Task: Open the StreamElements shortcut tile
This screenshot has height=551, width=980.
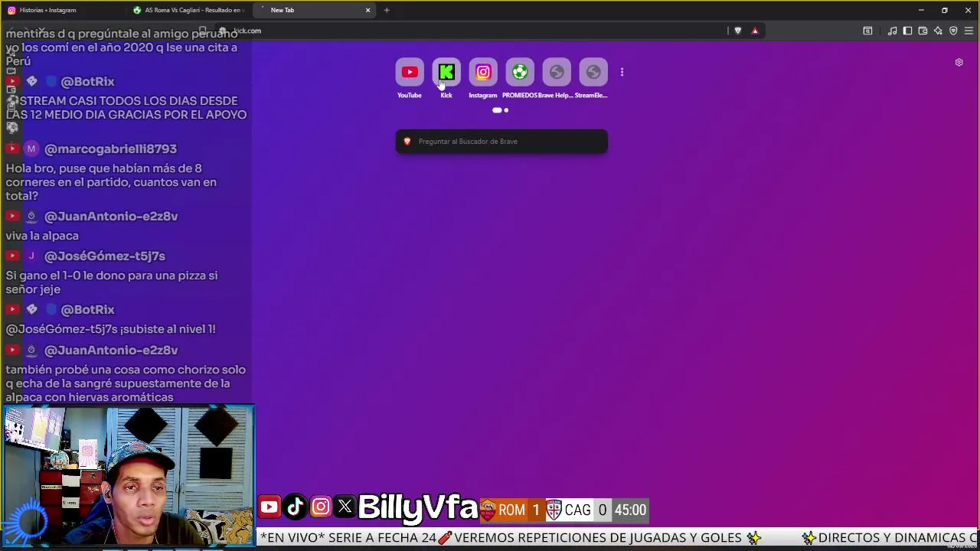Action: 593,73
